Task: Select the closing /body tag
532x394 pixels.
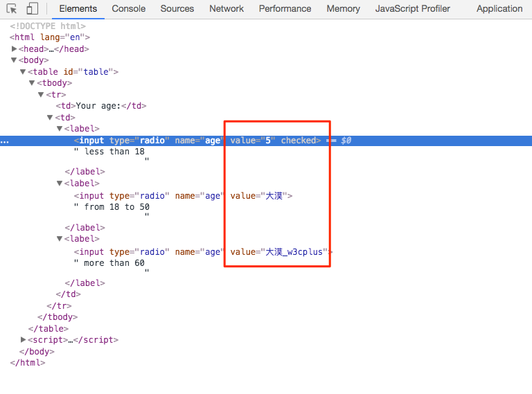Action: (x=37, y=352)
